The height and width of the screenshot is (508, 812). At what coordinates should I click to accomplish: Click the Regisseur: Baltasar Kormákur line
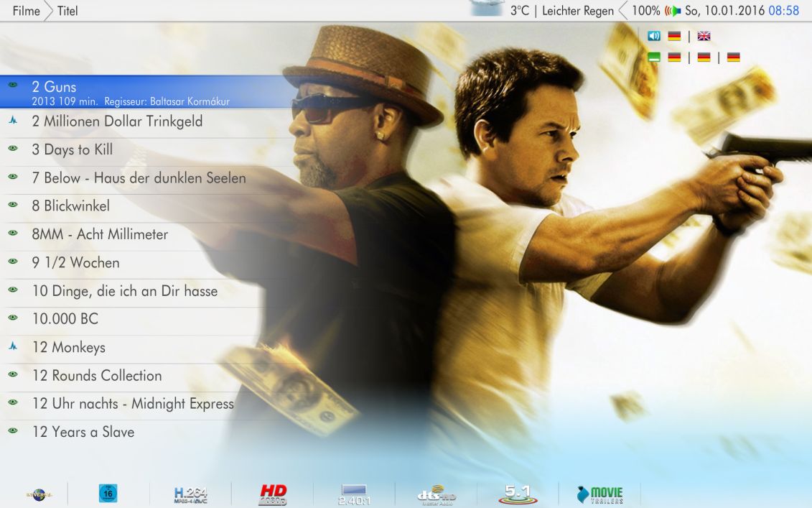pyautogui.click(x=167, y=101)
